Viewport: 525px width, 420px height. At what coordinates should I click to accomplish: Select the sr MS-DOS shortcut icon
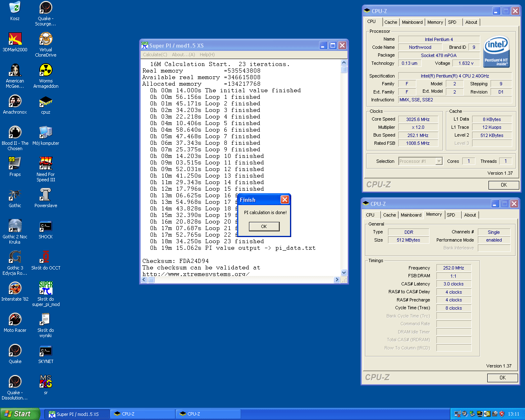click(46, 385)
